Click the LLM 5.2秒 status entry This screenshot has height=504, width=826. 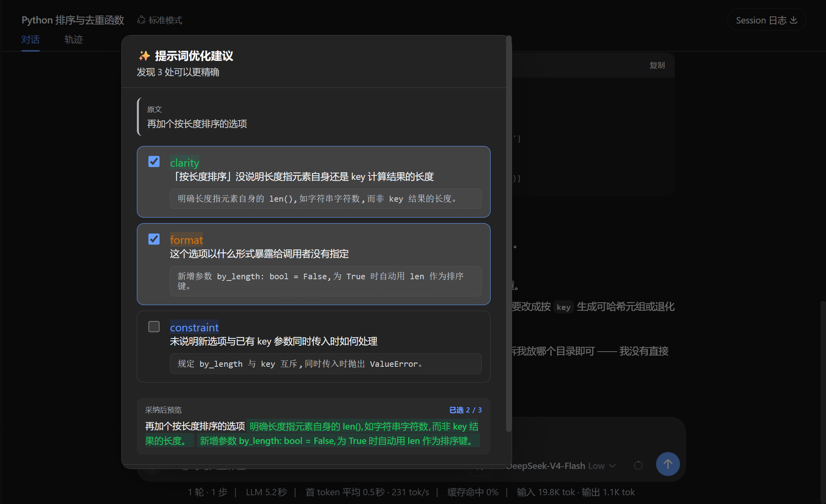(266, 492)
